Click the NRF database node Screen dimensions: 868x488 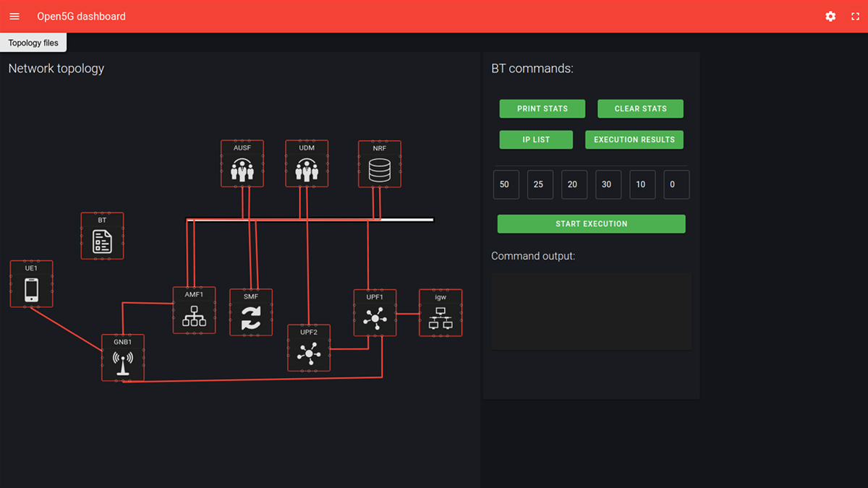380,169
